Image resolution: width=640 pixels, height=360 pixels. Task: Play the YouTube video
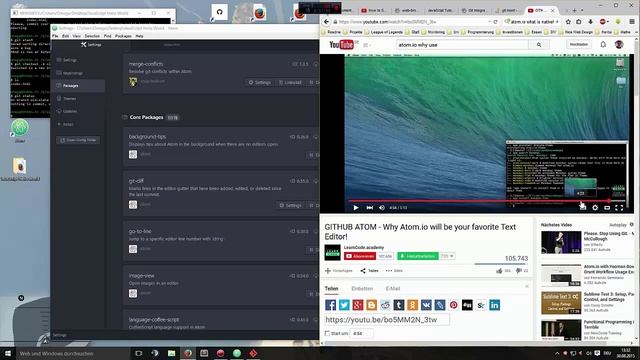pos(356,208)
